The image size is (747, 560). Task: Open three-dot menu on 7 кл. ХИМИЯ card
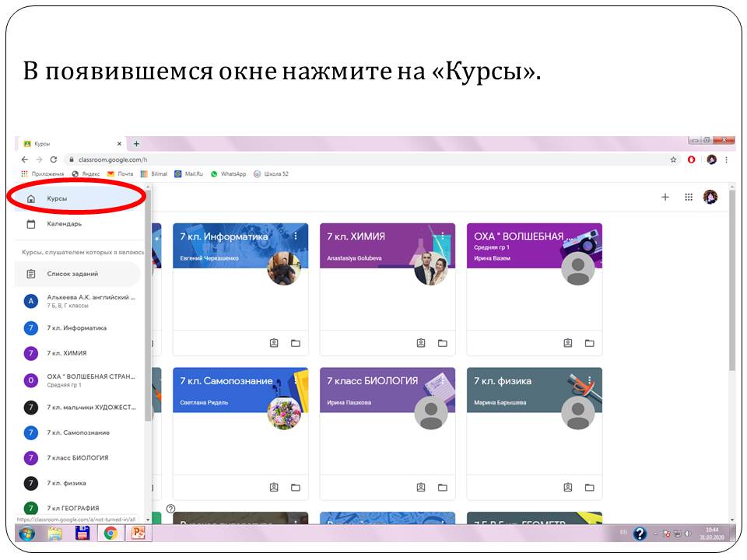pyautogui.click(x=443, y=236)
